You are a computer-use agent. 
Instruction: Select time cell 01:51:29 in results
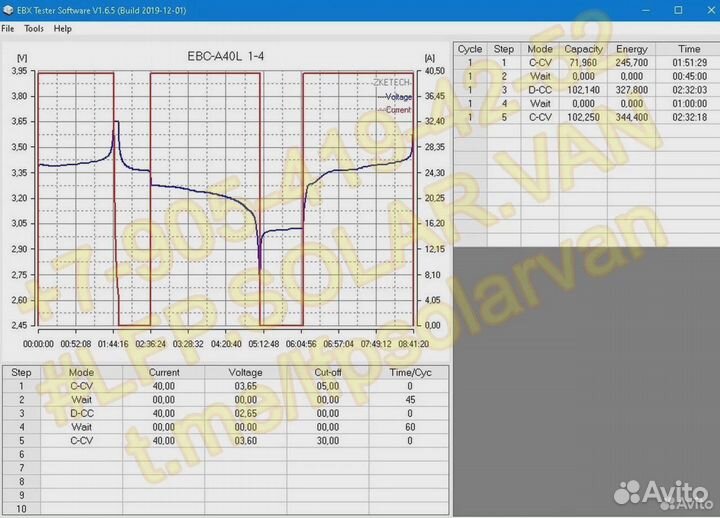689,62
